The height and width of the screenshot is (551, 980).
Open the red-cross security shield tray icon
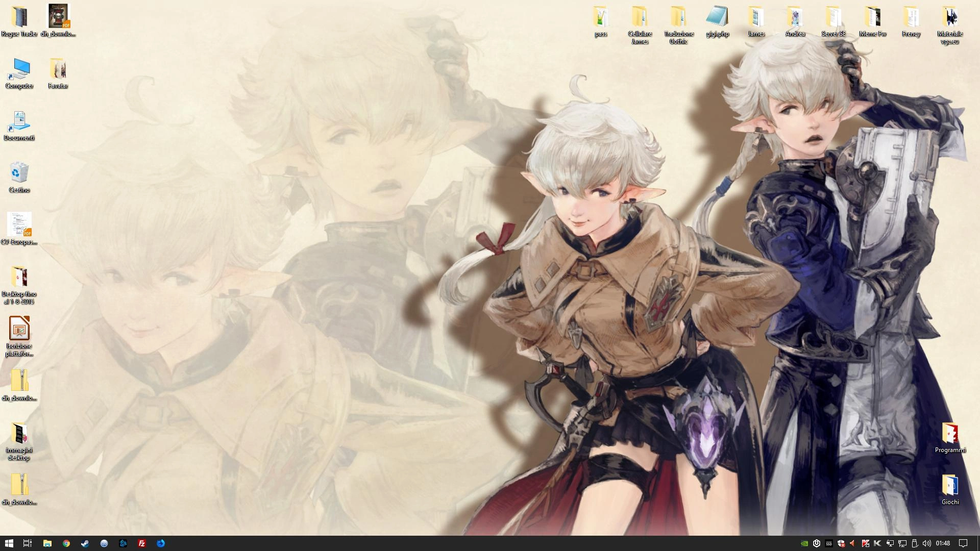(841, 543)
